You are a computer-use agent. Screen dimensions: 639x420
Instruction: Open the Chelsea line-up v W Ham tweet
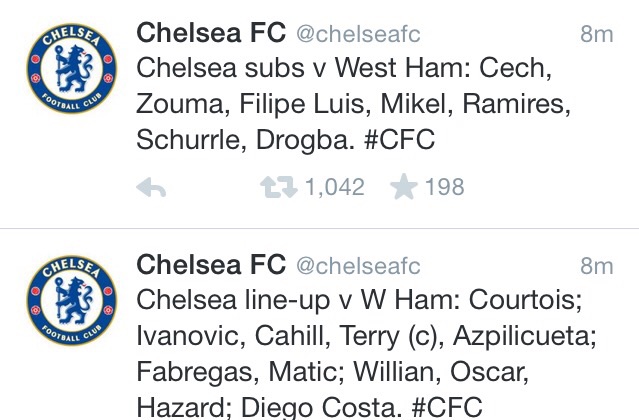[366, 354]
